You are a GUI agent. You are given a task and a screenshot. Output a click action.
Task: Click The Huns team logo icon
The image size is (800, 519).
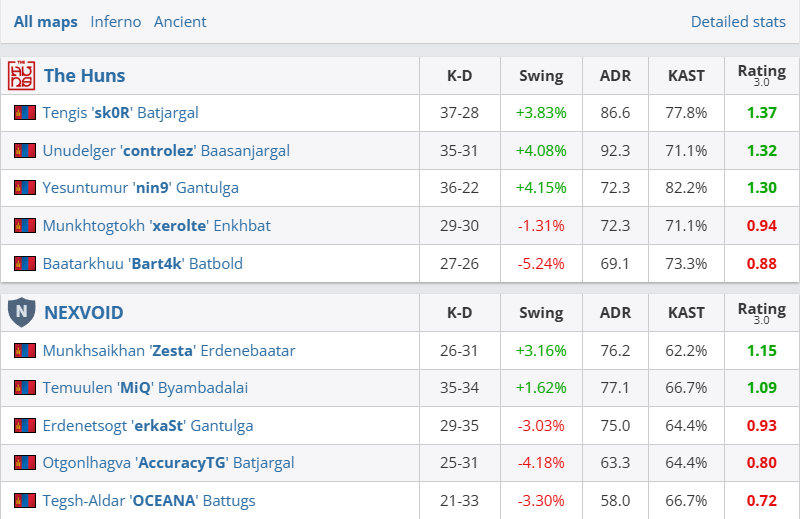tap(21, 75)
